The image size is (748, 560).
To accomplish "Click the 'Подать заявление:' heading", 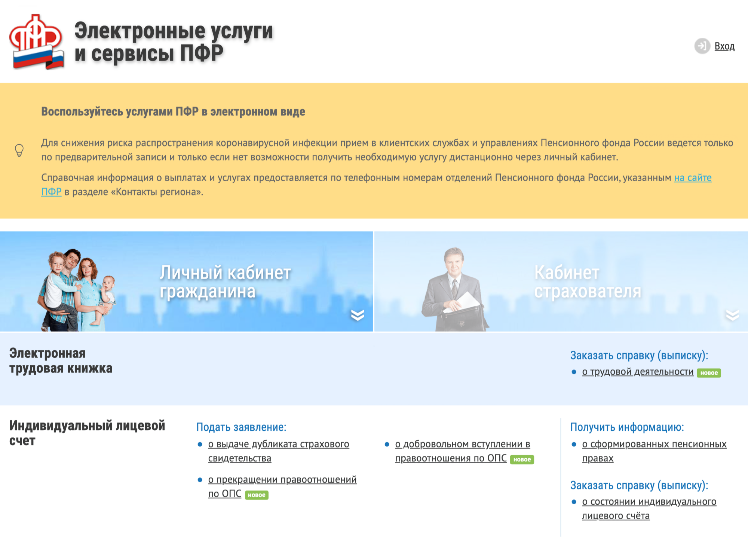I will tap(241, 427).
